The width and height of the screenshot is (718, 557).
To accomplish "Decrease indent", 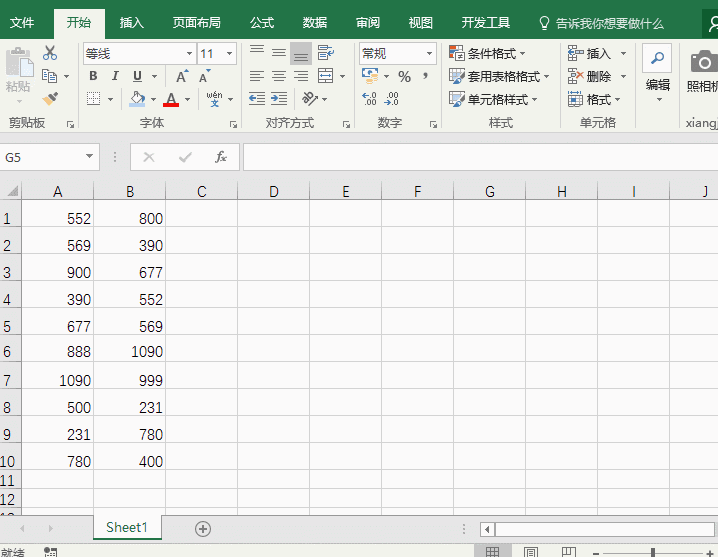I will point(257,98).
